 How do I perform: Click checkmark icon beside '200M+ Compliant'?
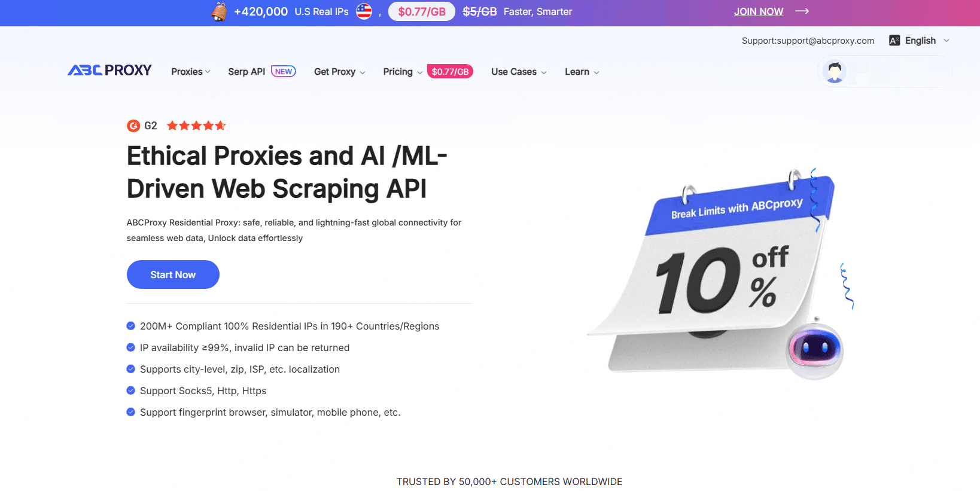pos(131,326)
